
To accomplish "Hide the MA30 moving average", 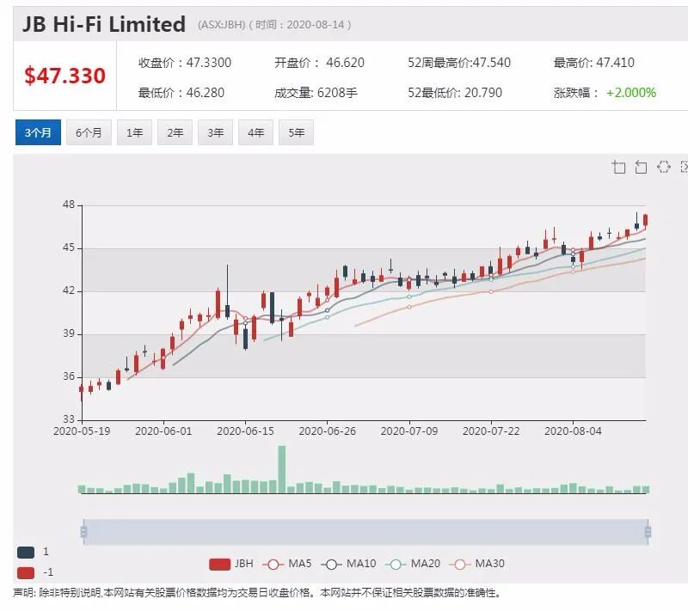I will pos(477,564).
